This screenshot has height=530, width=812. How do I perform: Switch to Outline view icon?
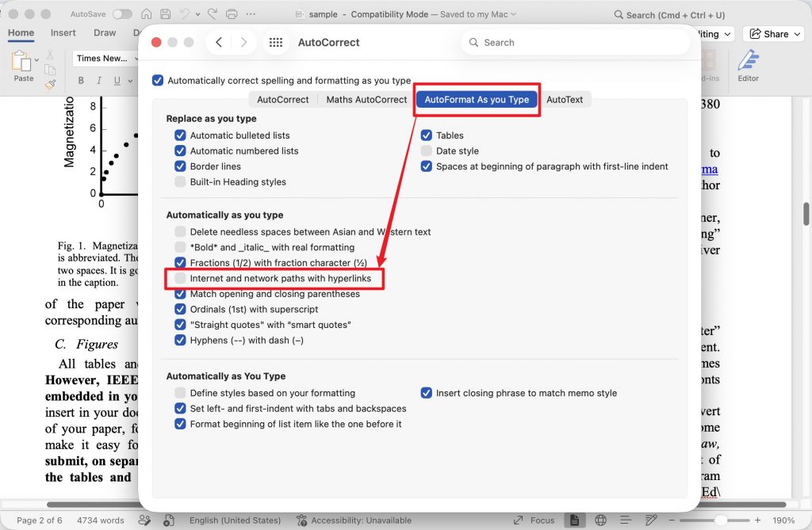coord(626,520)
